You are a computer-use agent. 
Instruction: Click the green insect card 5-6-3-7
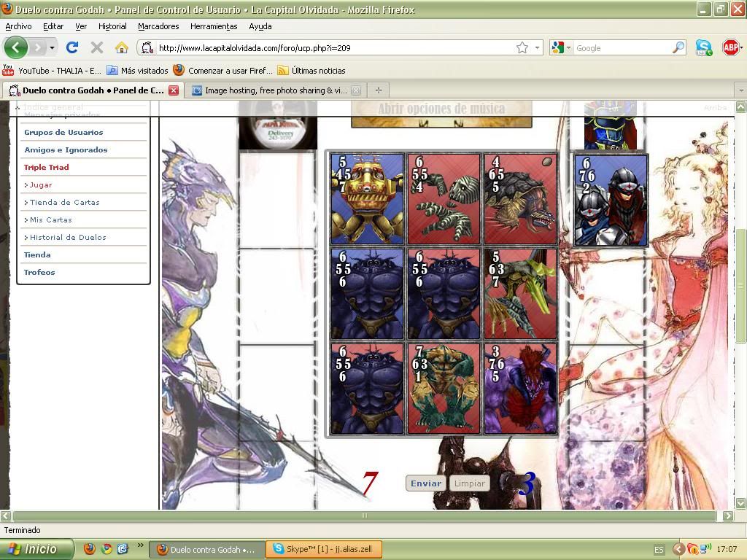point(520,293)
